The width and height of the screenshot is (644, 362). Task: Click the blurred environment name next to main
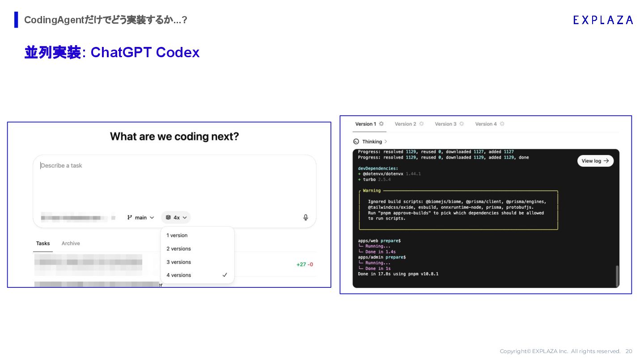(78, 218)
